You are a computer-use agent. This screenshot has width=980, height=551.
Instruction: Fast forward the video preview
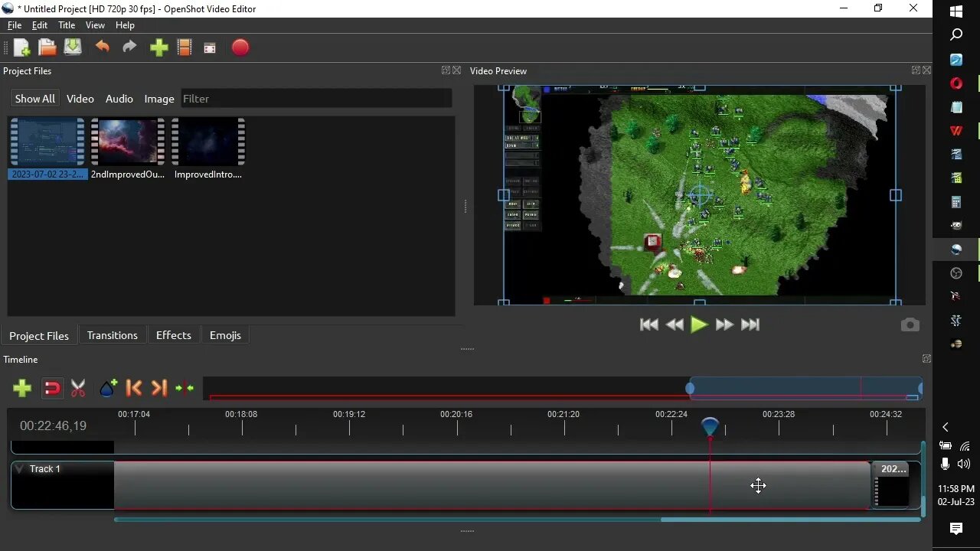point(724,324)
